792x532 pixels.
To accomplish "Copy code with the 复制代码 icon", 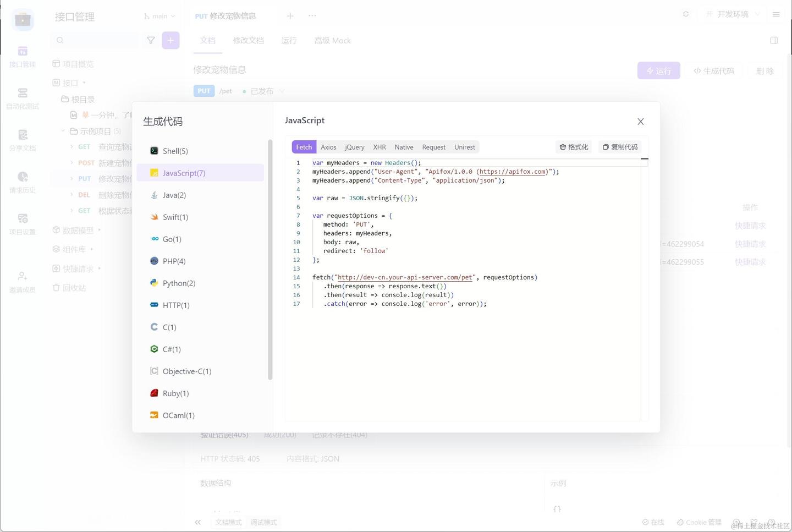I will click(x=620, y=147).
